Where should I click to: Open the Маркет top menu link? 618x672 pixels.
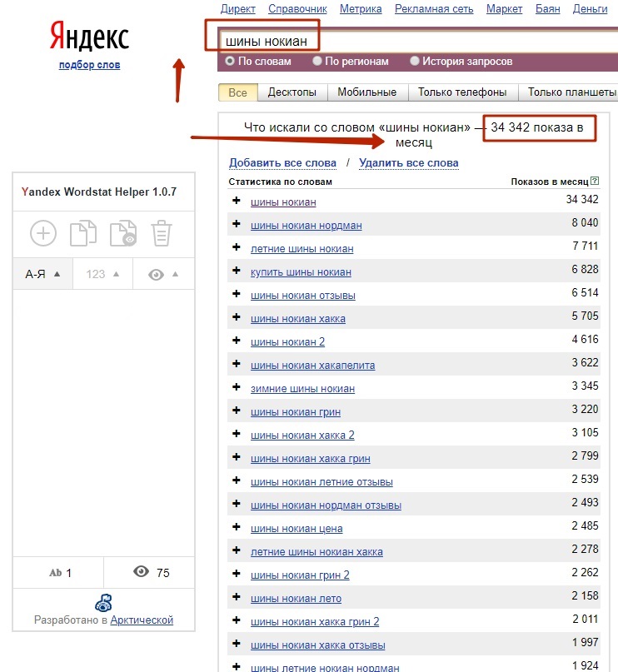pos(504,8)
